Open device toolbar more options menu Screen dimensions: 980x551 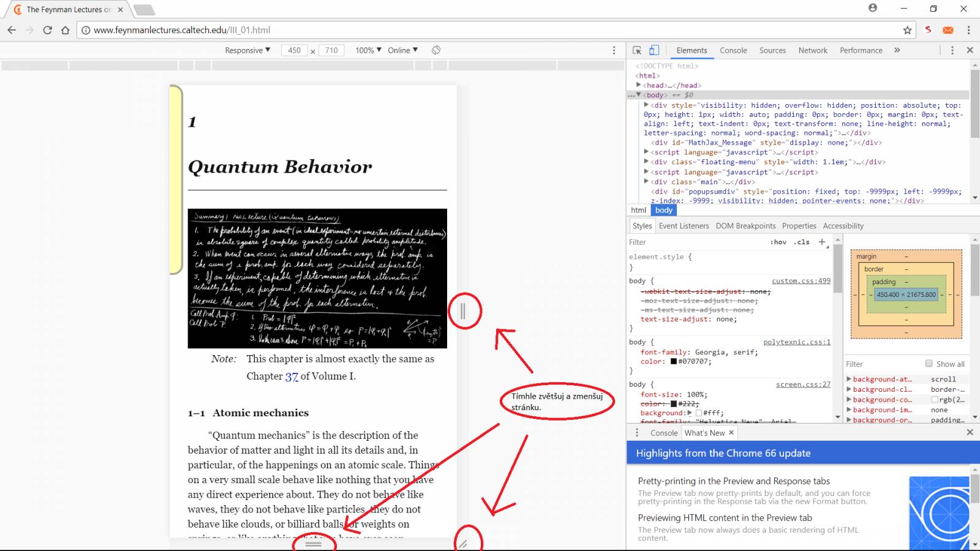pyautogui.click(x=614, y=50)
